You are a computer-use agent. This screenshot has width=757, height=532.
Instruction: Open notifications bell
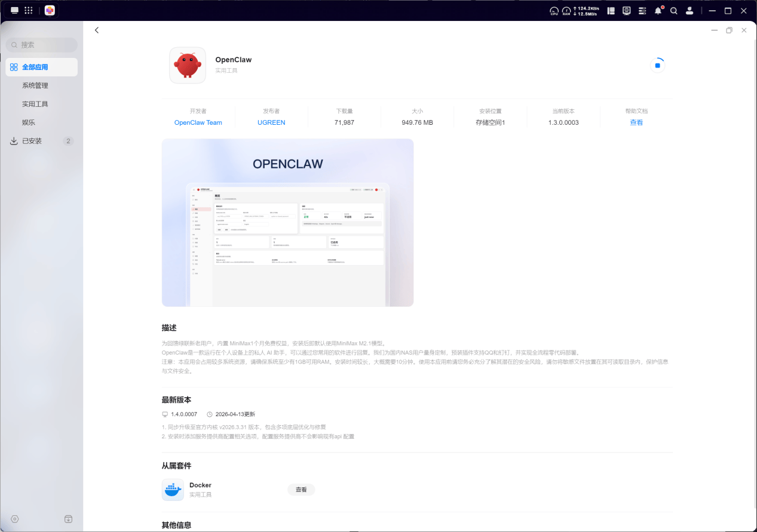coord(658,11)
